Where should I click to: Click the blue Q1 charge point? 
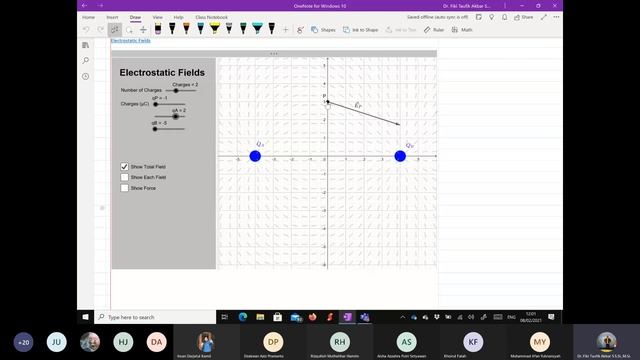pyautogui.click(x=255, y=156)
